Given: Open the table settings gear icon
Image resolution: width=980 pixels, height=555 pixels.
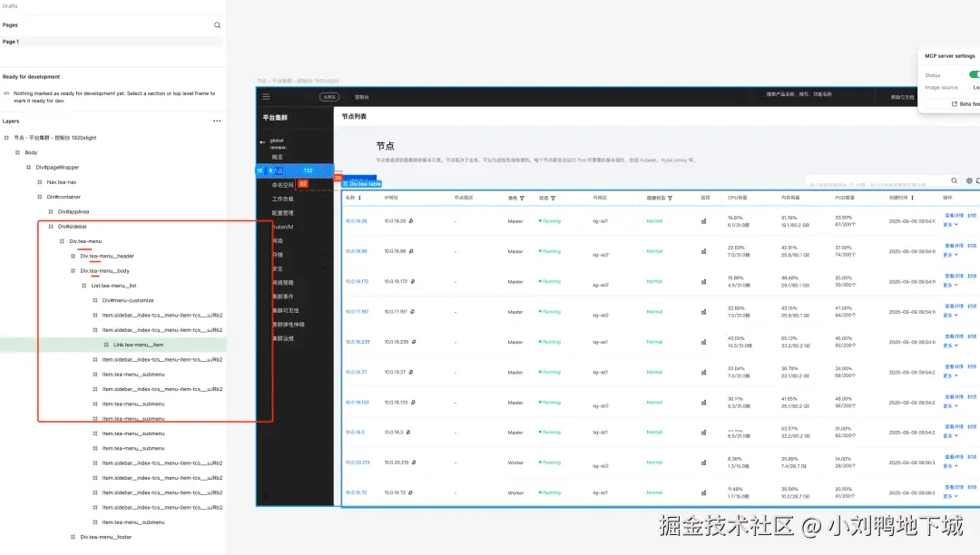Looking at the screenshot, I should pyautogui.click(x=969, y=181).
